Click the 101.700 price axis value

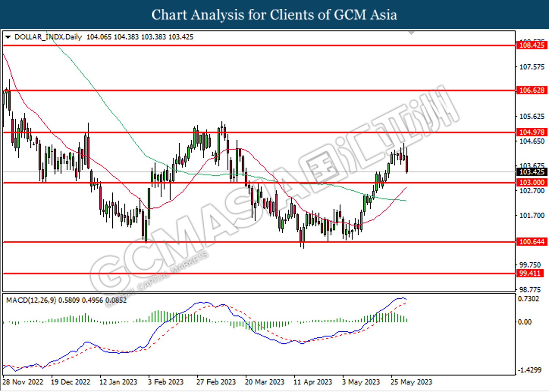pyautogui.click(x=532, y=215)
